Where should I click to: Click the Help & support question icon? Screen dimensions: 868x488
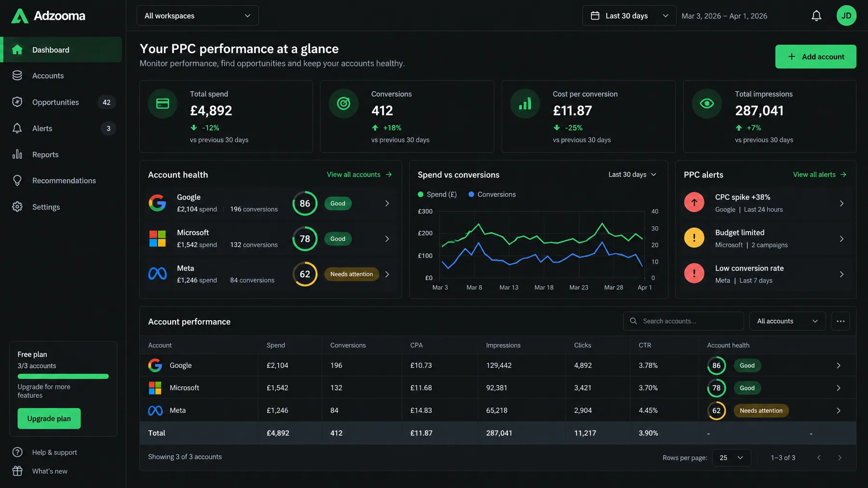17,452
